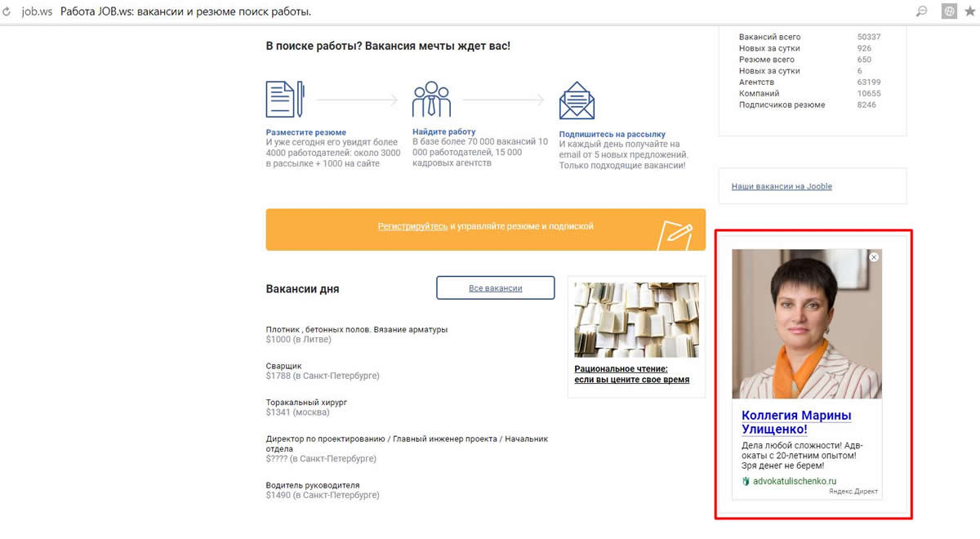Screen dimensions: 980x539
Task: Bookmark page with the star icon
Action: click(970, 11)
